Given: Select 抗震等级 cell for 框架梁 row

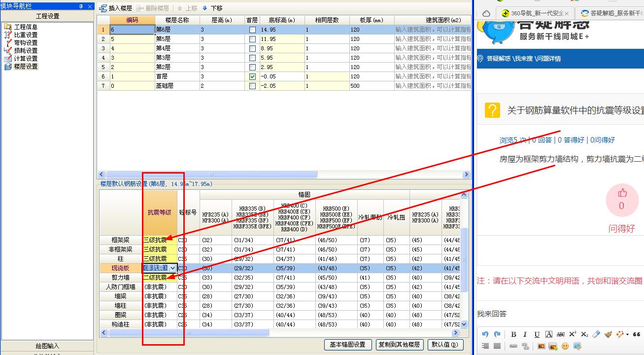Looking at the screenshot, I should tap(160, 240).
